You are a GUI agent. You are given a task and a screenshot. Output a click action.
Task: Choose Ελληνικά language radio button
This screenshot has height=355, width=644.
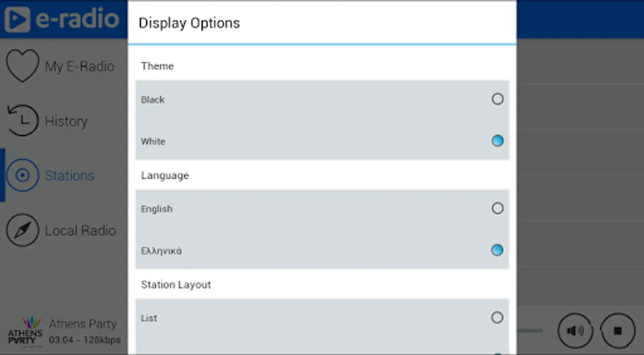[497, 250]
